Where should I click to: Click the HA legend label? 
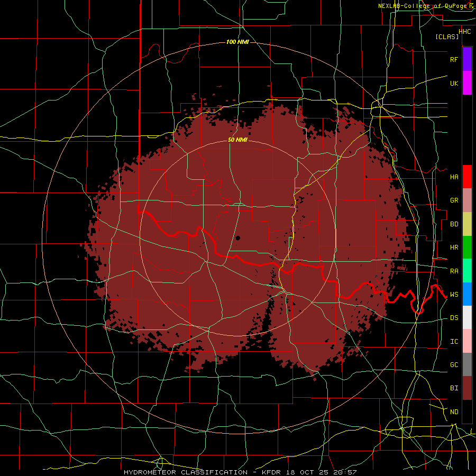454,177
